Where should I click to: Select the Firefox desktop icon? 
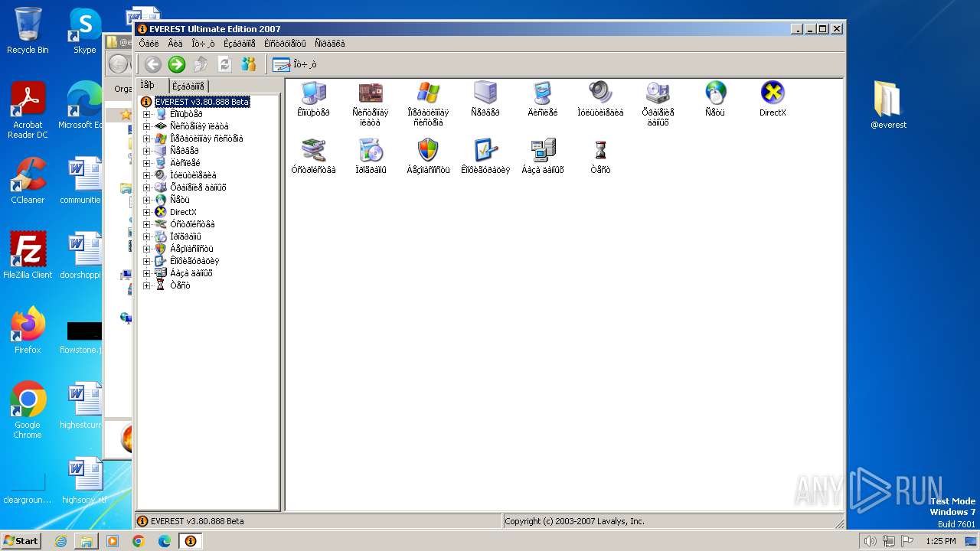click(x=28, y=331)
